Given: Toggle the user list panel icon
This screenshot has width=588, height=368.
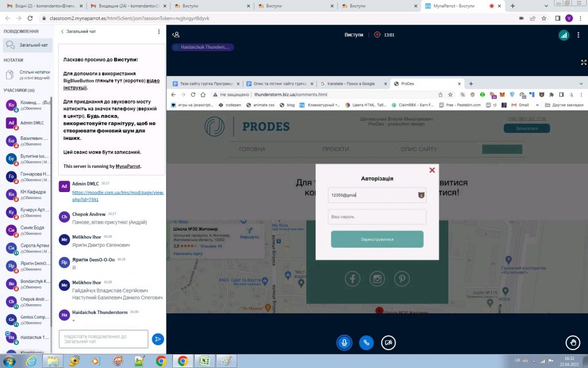Looking at the screenshot, I should pos(176,34).
